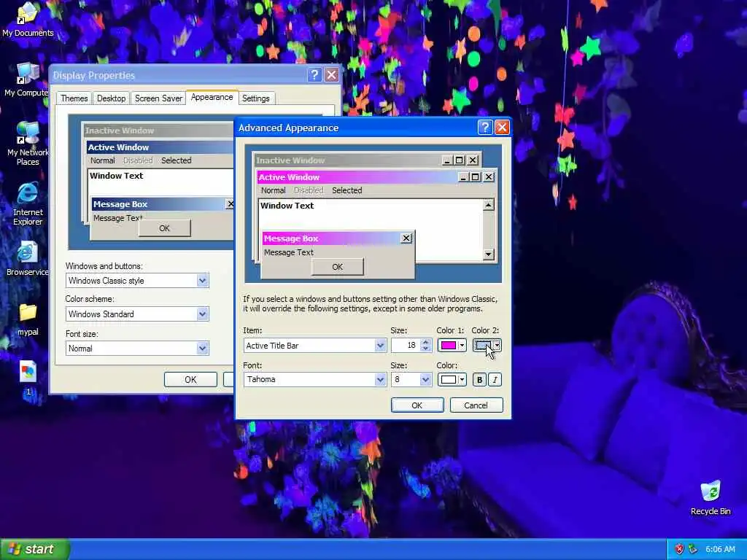Click the Display Properties help question-mark button
The height and width of the screenshot is (560, 747).
(314, 75)
